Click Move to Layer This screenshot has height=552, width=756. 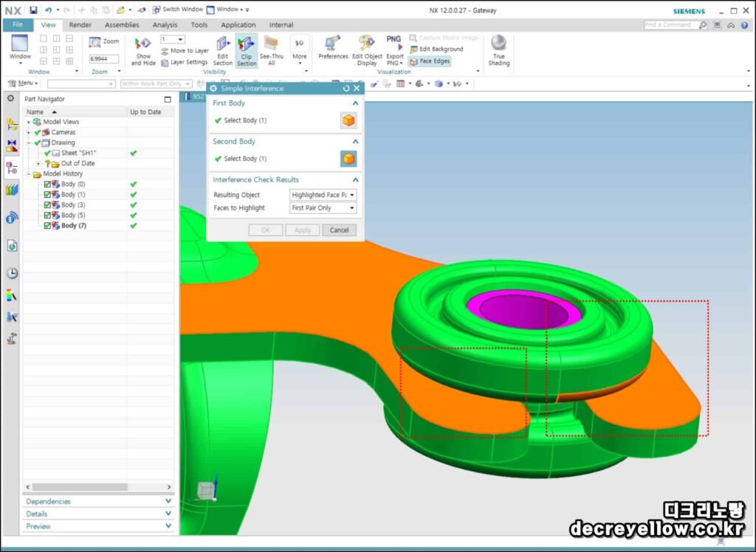pos(185,51)
